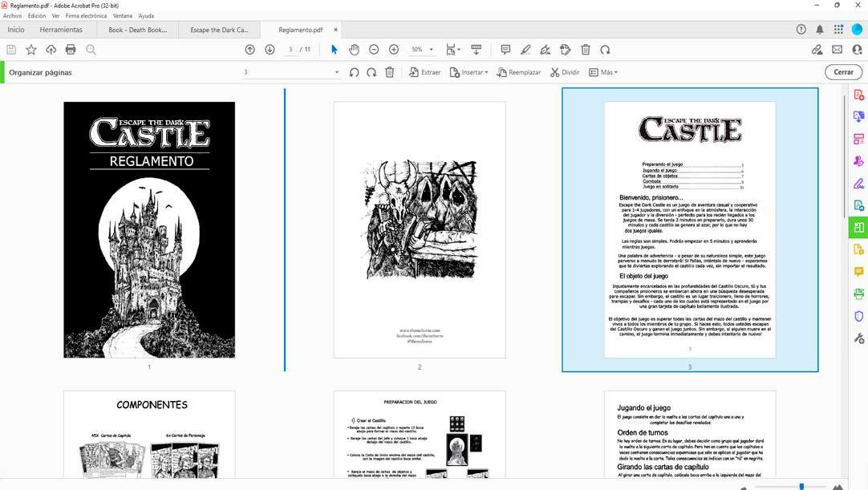Send file by email envelope icon
Viewport: 868px width, 490px height.
pos(837,50)
